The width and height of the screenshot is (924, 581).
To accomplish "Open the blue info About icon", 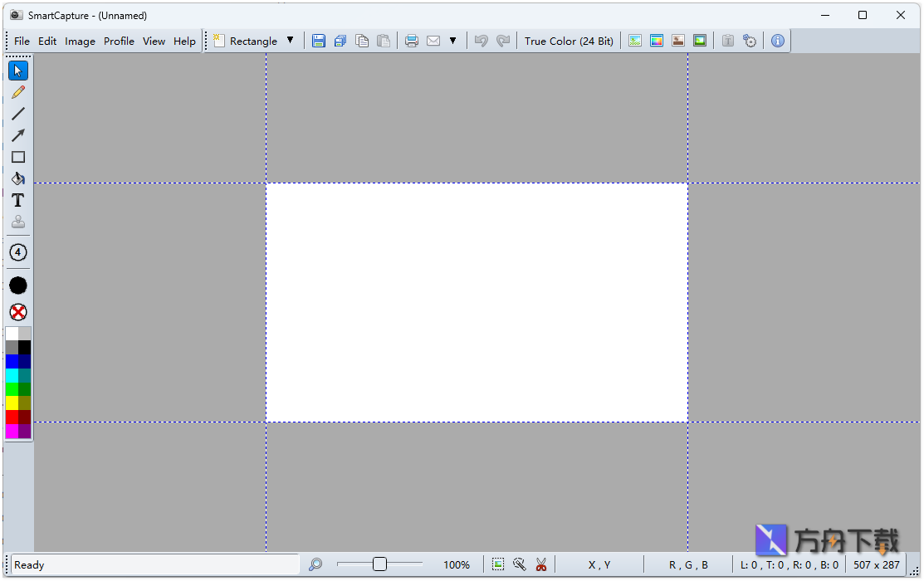I will [777, 41].
